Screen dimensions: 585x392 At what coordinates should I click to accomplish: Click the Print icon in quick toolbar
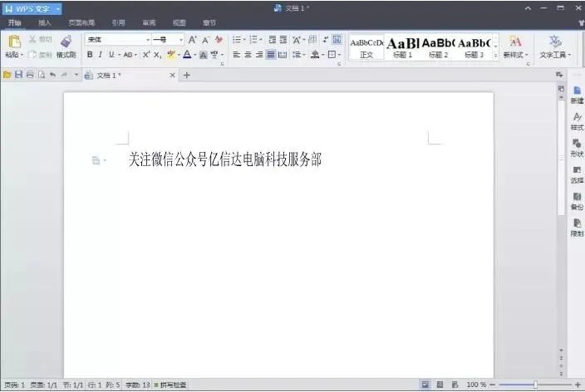30,75
